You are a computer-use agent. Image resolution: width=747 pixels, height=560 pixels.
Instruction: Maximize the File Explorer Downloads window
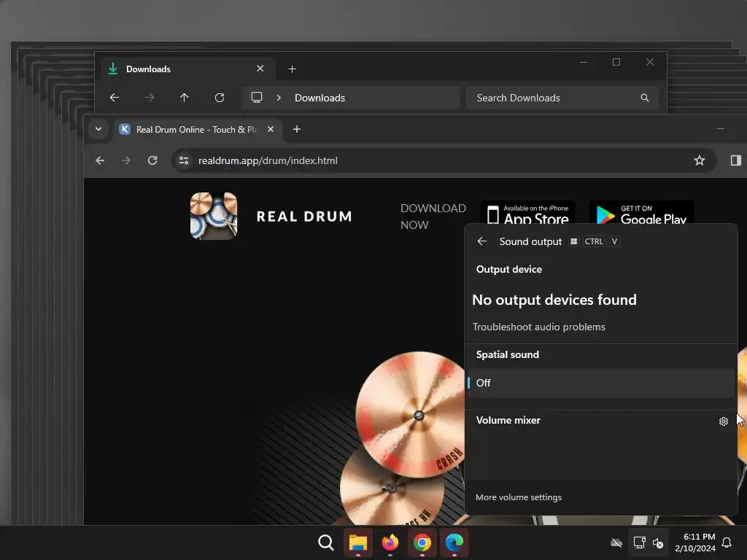pyautogui.click(x=616, y=62)
